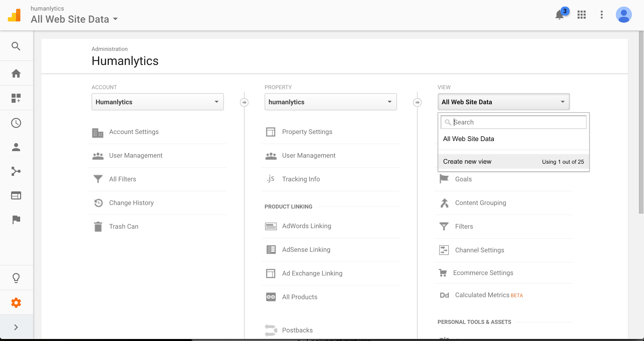
Task: Open Audience person icon in sidebar
Action: tap(16, 147)
